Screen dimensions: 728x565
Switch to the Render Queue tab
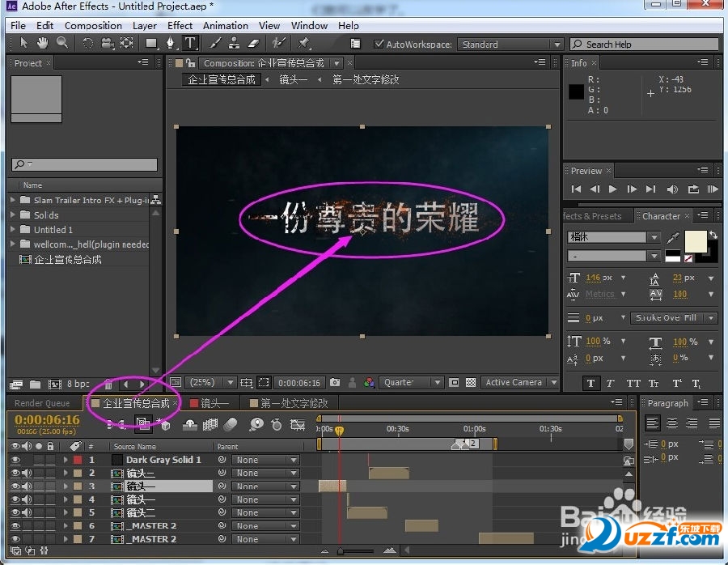tap(42, 403)
